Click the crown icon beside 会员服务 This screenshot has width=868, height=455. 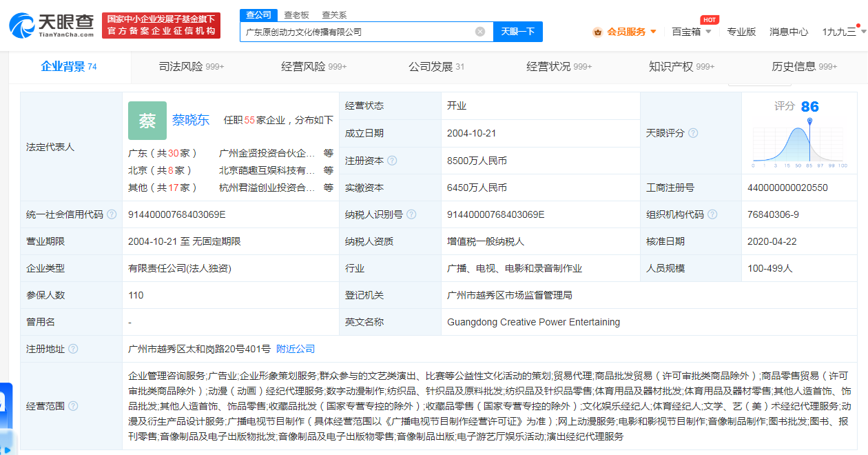pyautogui.click(x=597, y=32)
